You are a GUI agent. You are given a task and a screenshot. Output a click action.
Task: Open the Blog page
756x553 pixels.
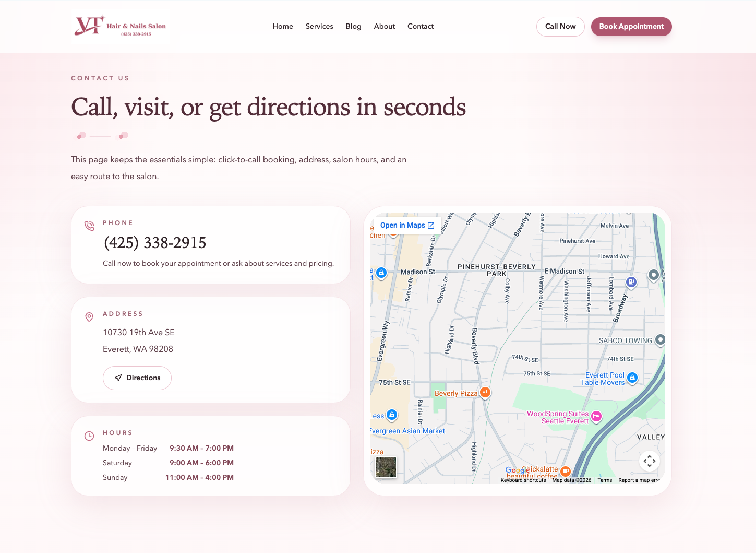pos(353,26)
